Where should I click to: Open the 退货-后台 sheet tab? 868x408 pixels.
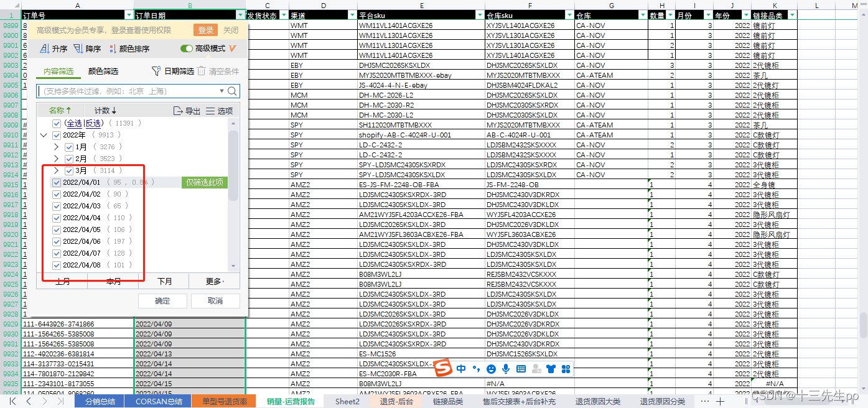pyautogui.click(x=396, y=402)
